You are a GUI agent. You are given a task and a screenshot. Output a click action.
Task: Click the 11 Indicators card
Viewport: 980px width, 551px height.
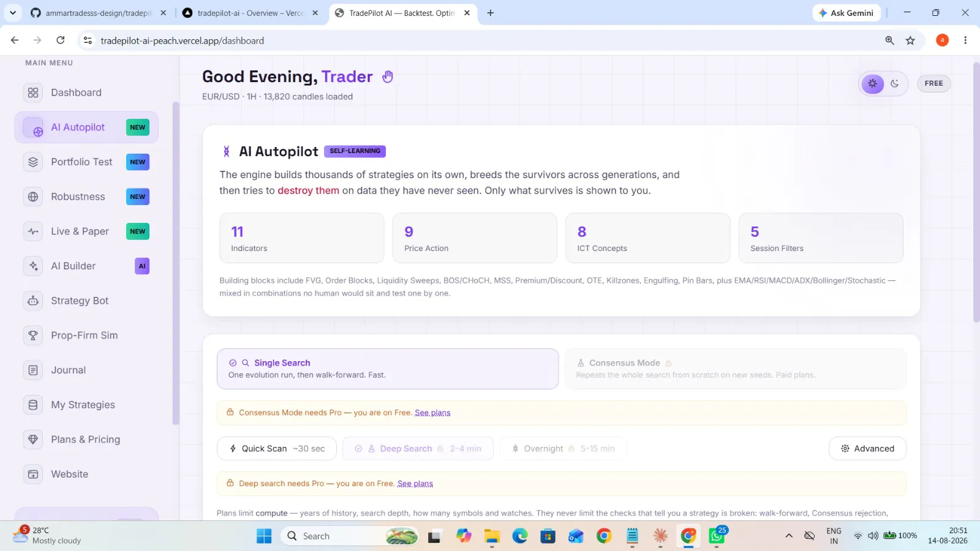[x=302, y=238]
